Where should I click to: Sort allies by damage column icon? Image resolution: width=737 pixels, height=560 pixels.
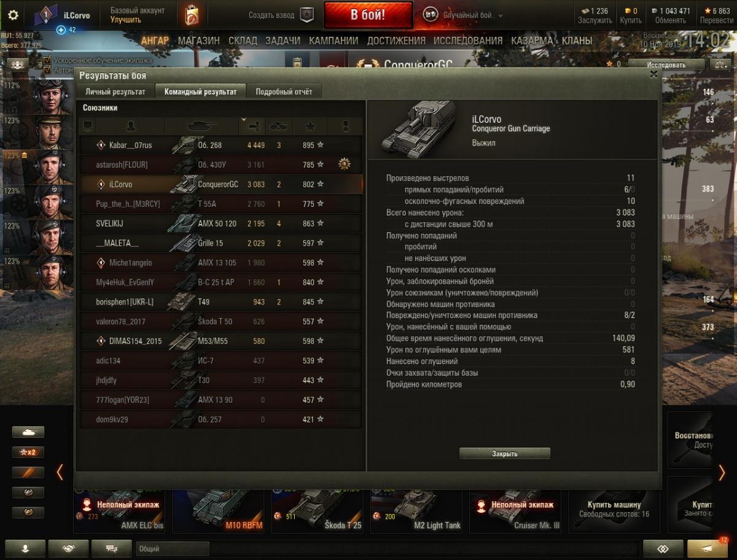(x=256, y=126)
